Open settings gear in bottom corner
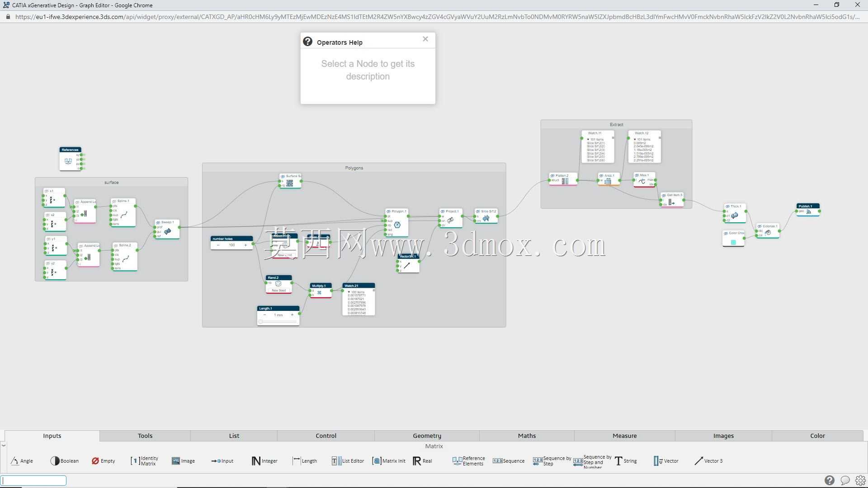Image resolution: width=868 pixels, height=488 pixels. [860, 480]
